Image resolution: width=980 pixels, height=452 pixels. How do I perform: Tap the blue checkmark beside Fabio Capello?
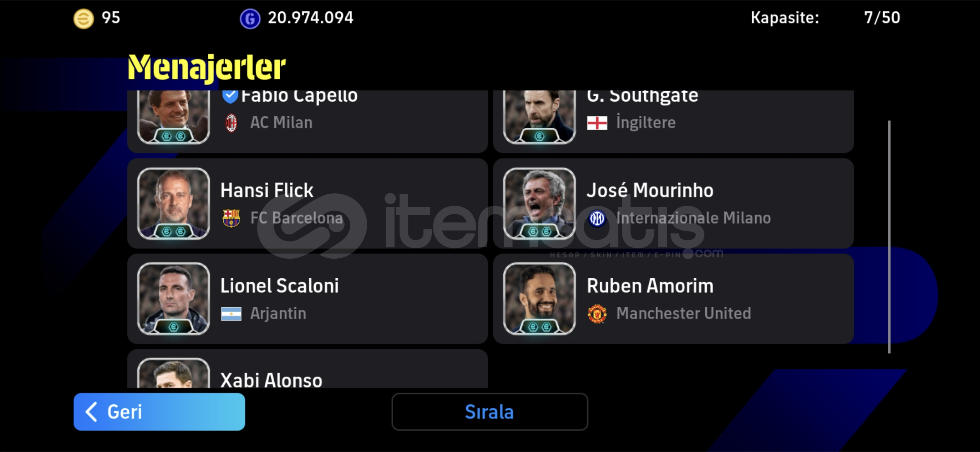tap(230, 96)
